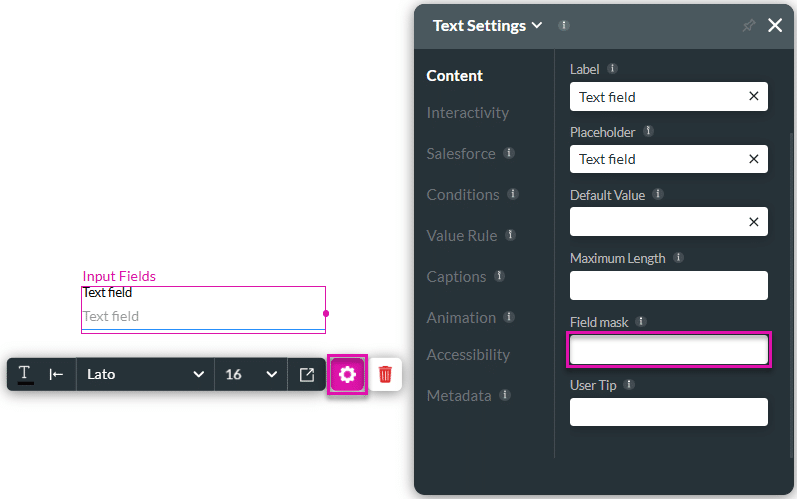This screenshot has width=797, height=499.
Task: Close the Text Settings panel
Action: [x=775, y=26]
